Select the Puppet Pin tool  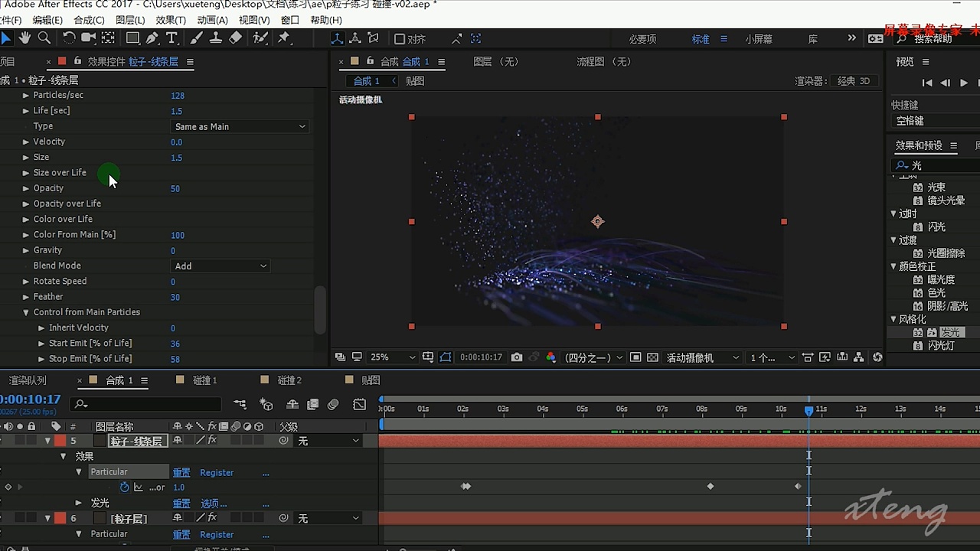284,37
